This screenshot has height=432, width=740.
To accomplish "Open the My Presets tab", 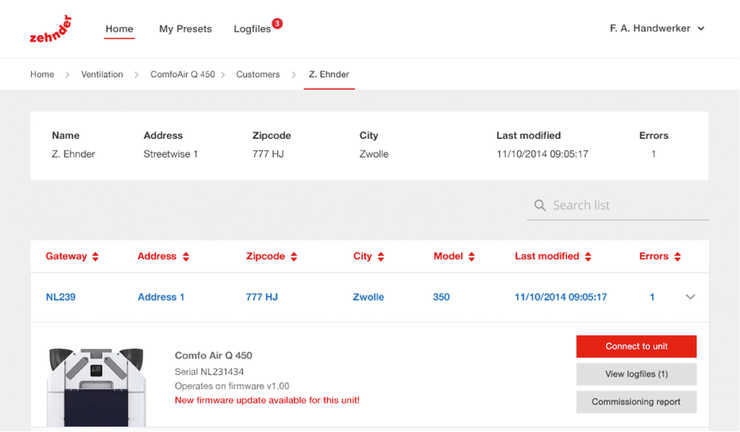I will (x=185, y=29).
